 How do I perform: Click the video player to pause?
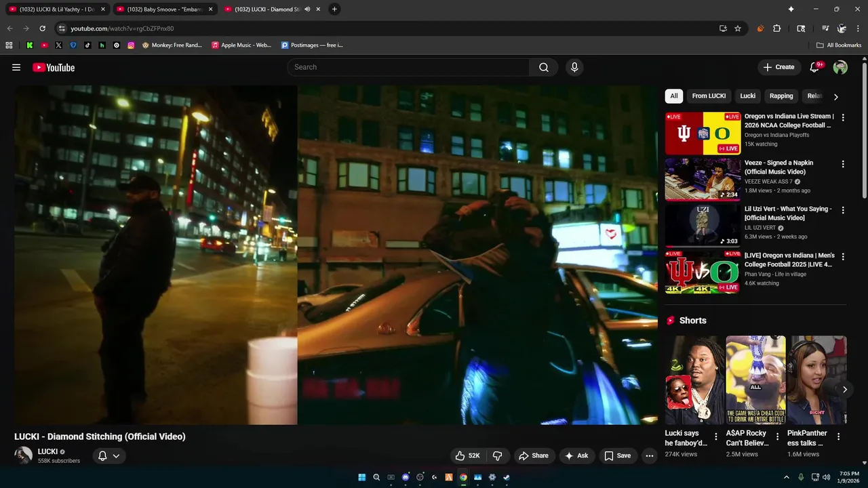tap(336, 255)
